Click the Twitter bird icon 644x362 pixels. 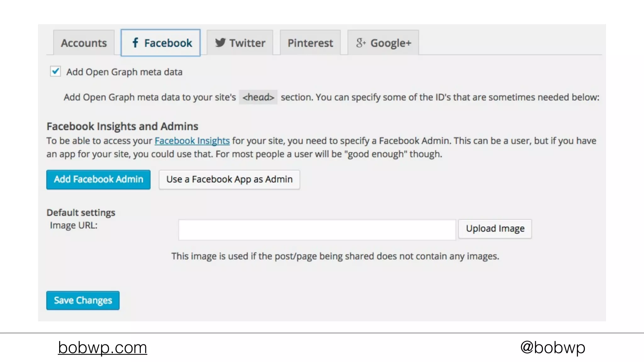pos(220,43)
